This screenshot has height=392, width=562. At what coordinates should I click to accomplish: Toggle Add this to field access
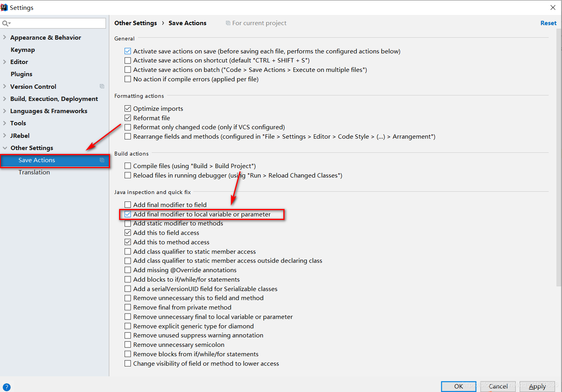pyautogui.click(x=128, y=233)
